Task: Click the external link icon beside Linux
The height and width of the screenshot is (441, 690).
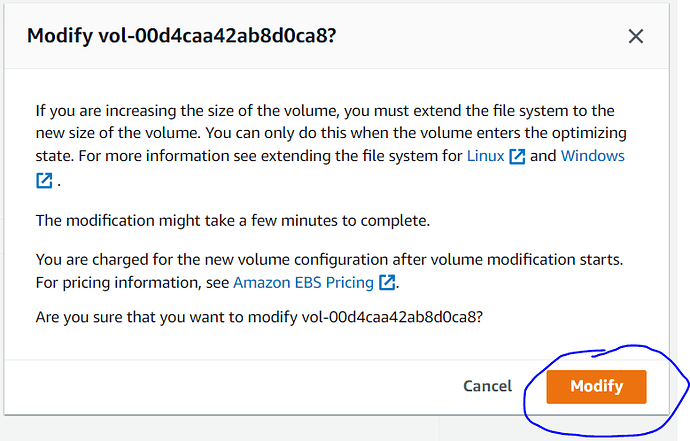Action: coord(517,156)
